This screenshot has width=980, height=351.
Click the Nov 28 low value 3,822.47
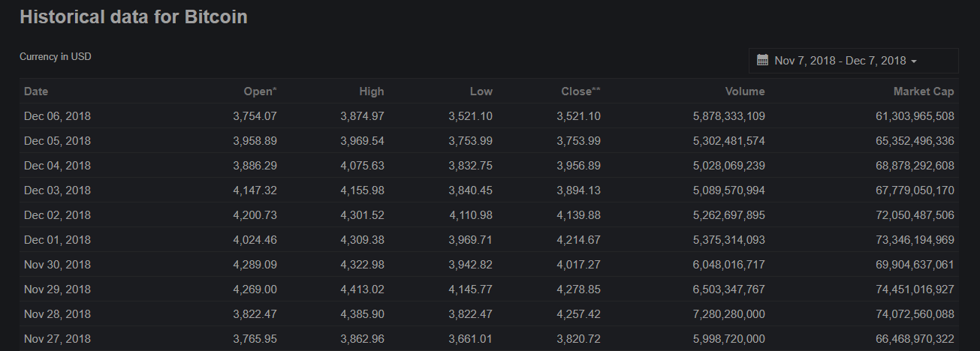(471, 314)
